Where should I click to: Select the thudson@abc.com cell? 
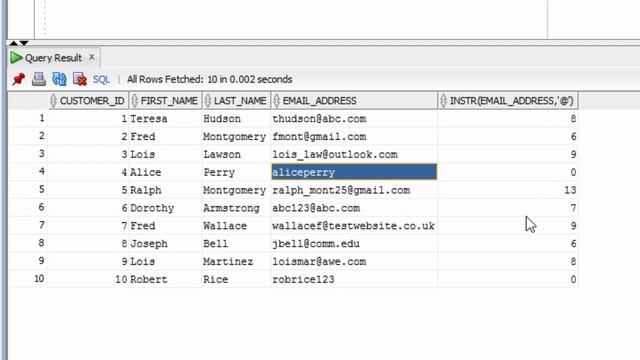354,119
